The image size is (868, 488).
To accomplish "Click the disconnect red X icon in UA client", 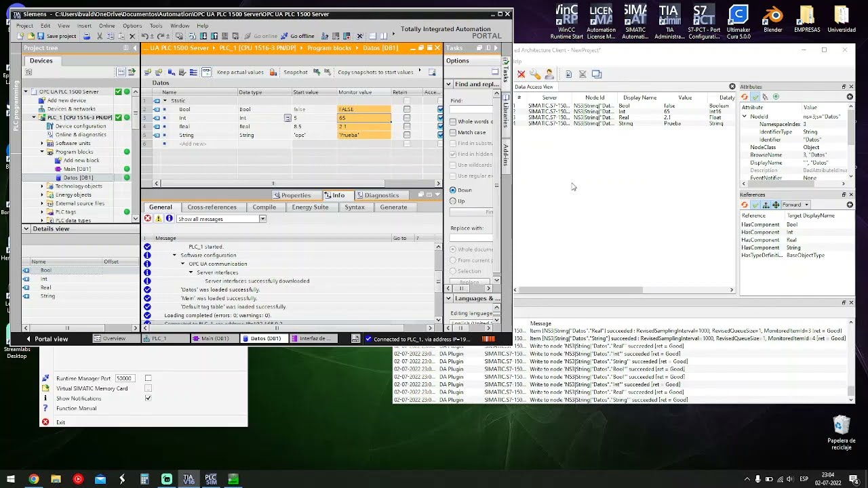I will tap(521, 74).
